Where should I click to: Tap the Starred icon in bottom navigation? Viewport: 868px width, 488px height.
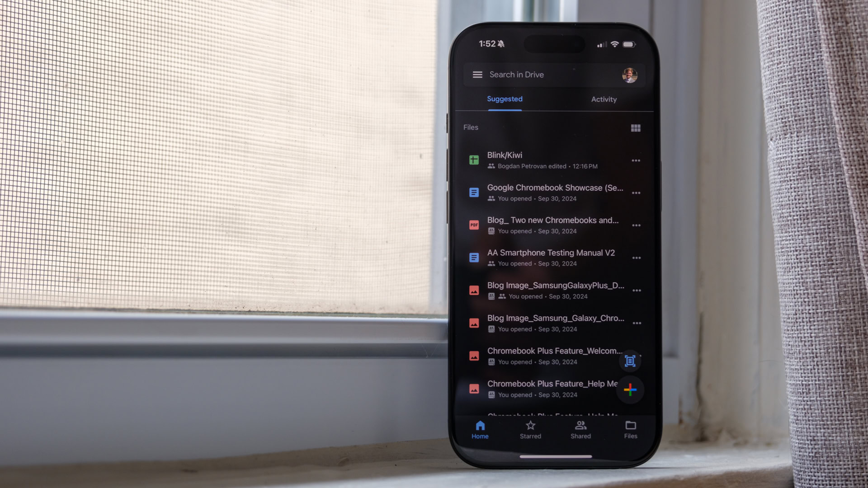coord(530,428)
